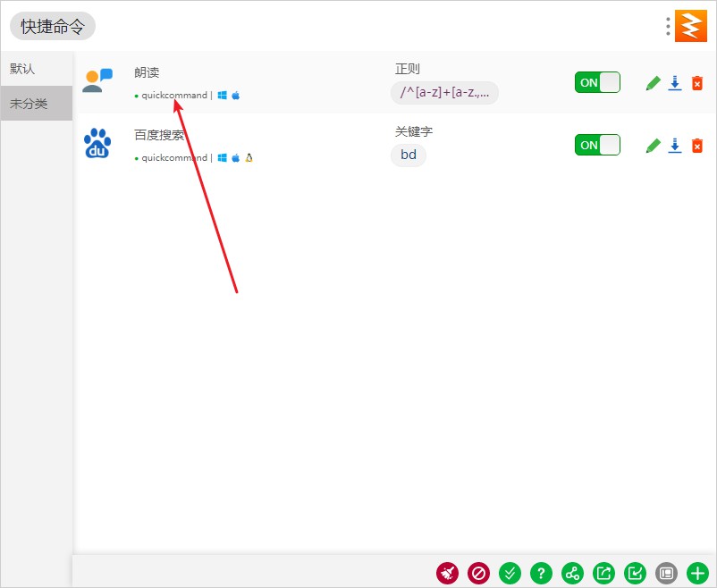Download the 朗读 command
Image resolution: width=717 pixels, height=588 pixels.
point(675,83)
